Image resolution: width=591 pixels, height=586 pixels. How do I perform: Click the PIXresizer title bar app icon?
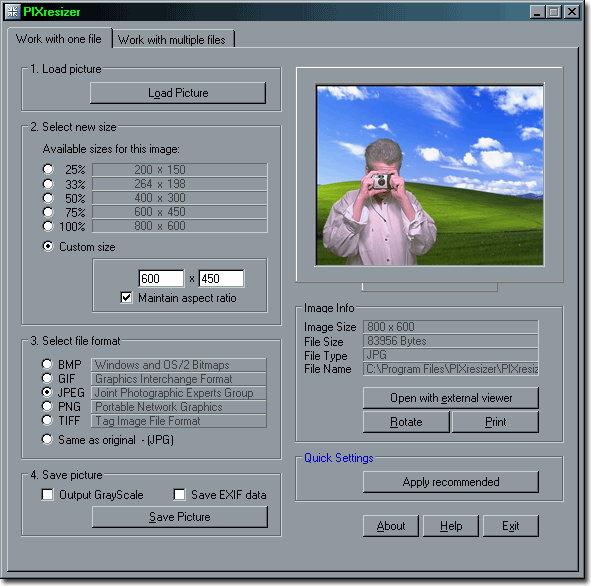[x=12, y=12]
